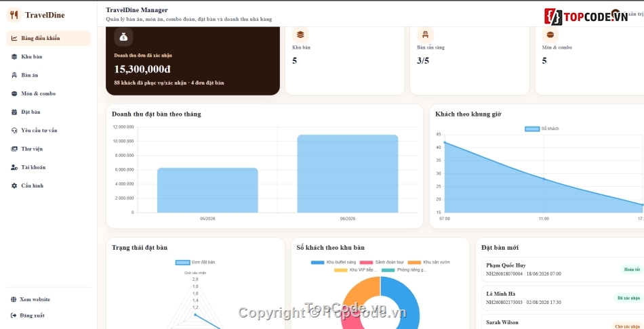Click the Thư viện gallery icon in sidebar
Screen dimensions: 644x329
tap(14, 149)
